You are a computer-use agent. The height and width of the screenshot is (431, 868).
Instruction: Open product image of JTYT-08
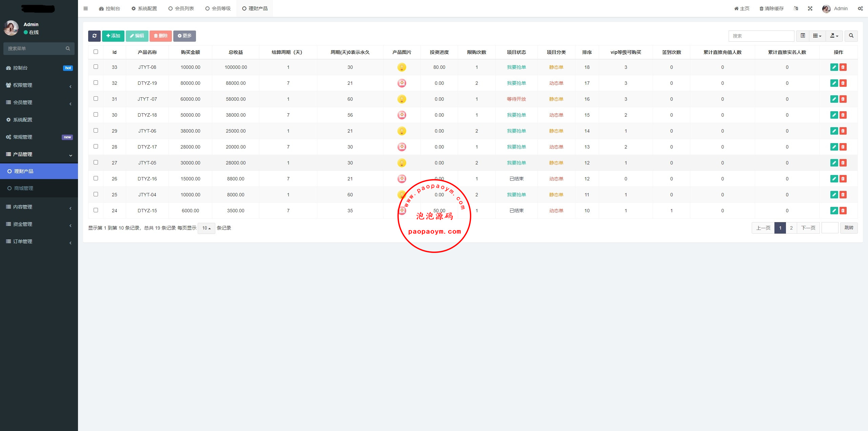pos(402,67)
